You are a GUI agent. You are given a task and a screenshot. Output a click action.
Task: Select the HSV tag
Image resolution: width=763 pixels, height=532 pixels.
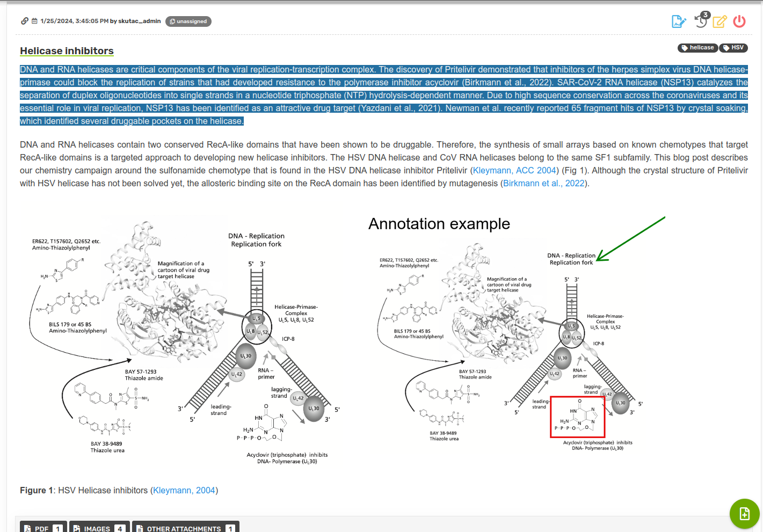733,48
